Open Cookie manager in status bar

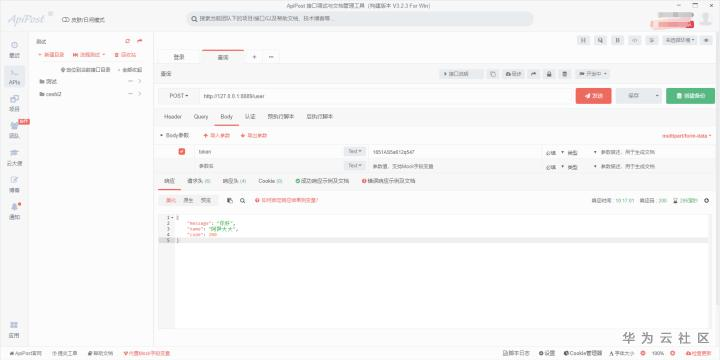(583, 353)
